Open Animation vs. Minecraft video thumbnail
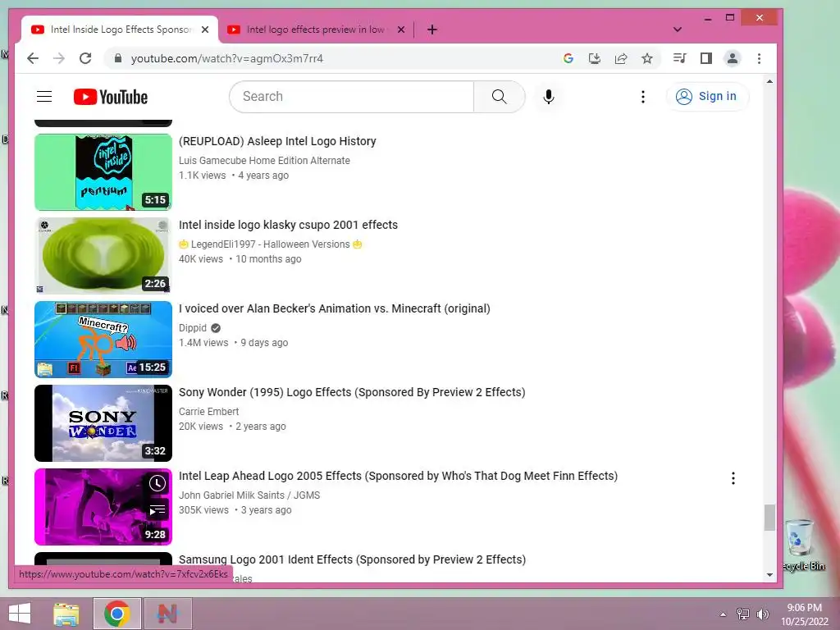This screenshot has height=630, width=840. 103,339
